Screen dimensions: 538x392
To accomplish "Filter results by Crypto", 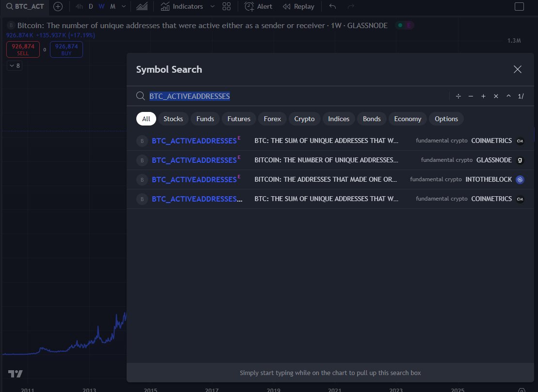I will 304,119.
